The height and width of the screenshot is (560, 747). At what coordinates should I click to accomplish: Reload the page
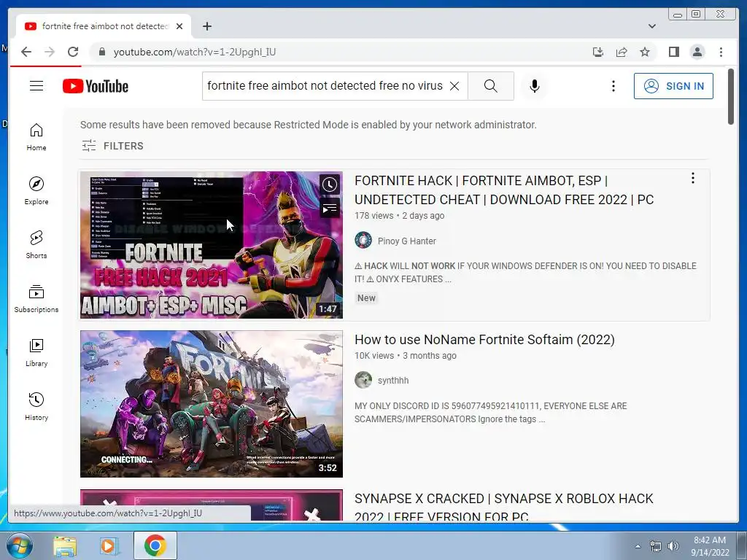point(73,52)
